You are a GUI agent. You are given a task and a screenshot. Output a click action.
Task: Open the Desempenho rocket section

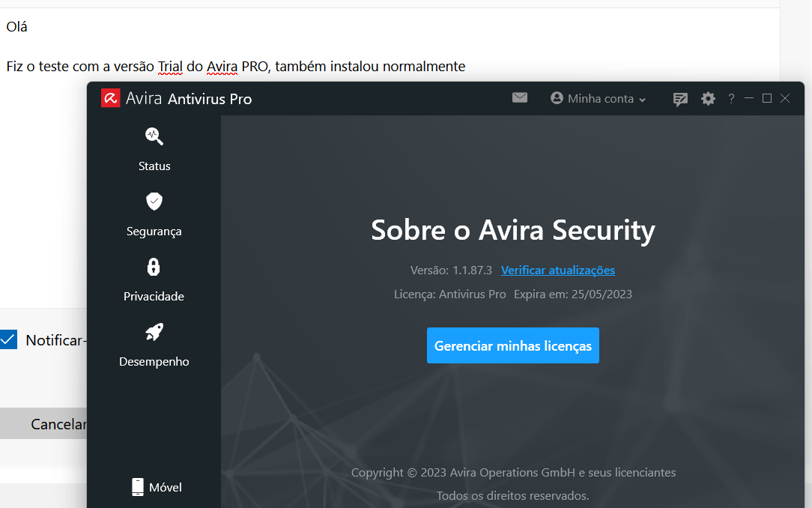(x=154, y=332)
